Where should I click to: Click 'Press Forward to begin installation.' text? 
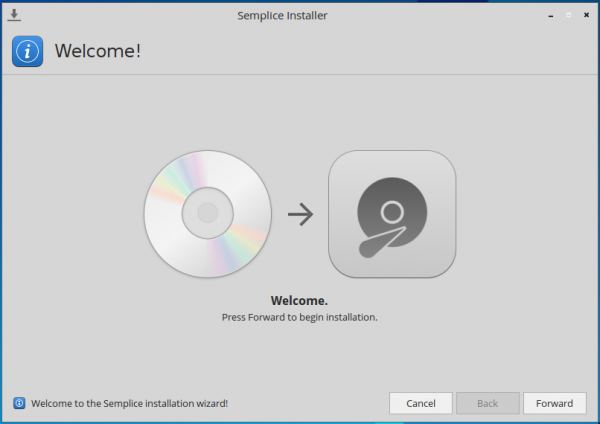[300, 317]
